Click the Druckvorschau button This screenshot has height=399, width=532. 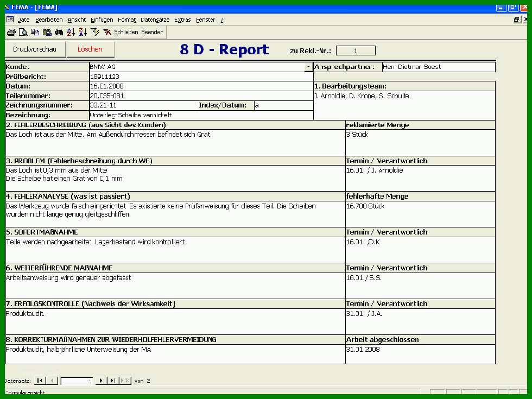coord(35,49)
